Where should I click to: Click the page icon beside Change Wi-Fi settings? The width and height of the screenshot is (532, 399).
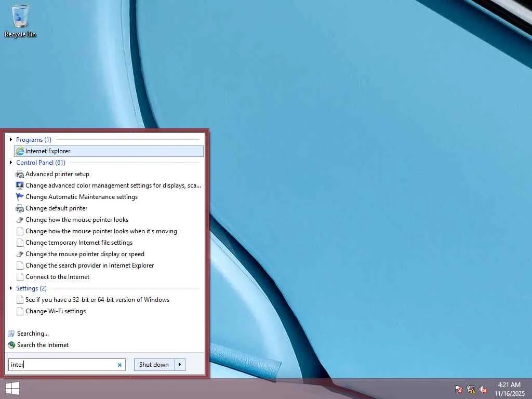(20, 311)
